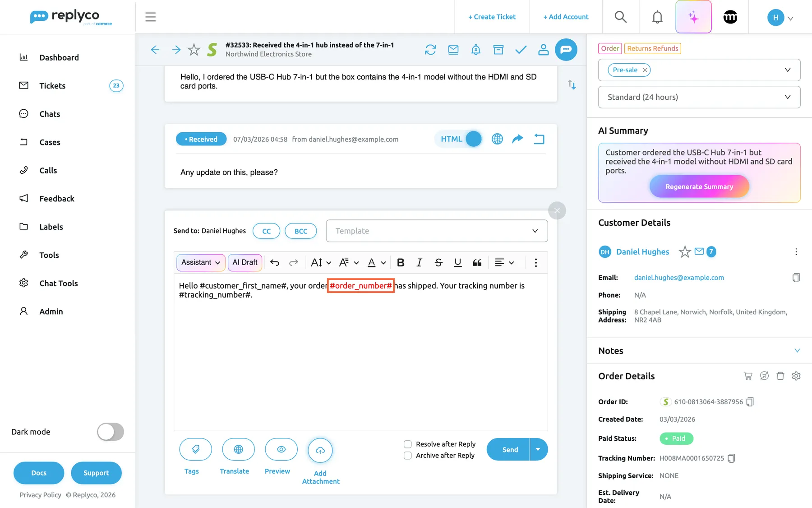Click the forward arrow on received message
Image resolution: width=812 pixels, height=508 pixels.
click(x=517, y=139)
